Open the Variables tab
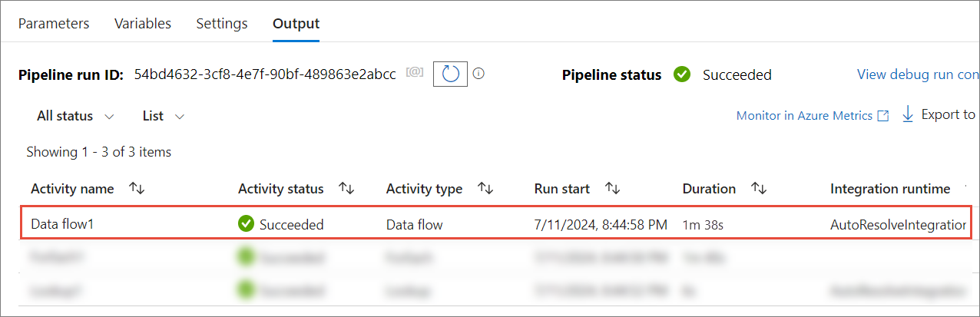Viewport: 980px width, 317px height. tap(143, 23)
